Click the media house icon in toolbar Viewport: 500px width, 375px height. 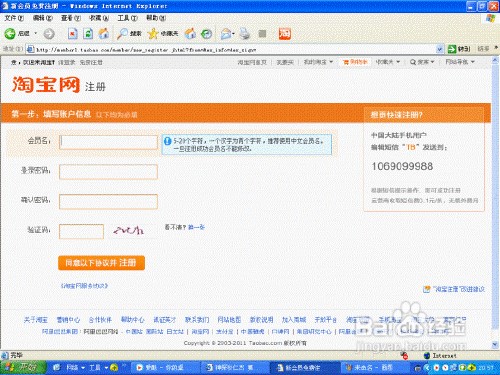[x=190, y=33]
